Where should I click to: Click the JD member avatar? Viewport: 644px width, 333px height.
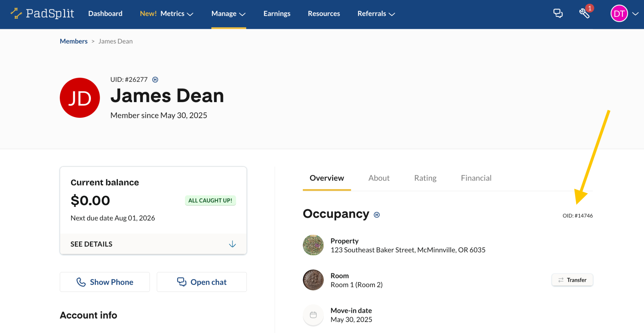(80, 98)
